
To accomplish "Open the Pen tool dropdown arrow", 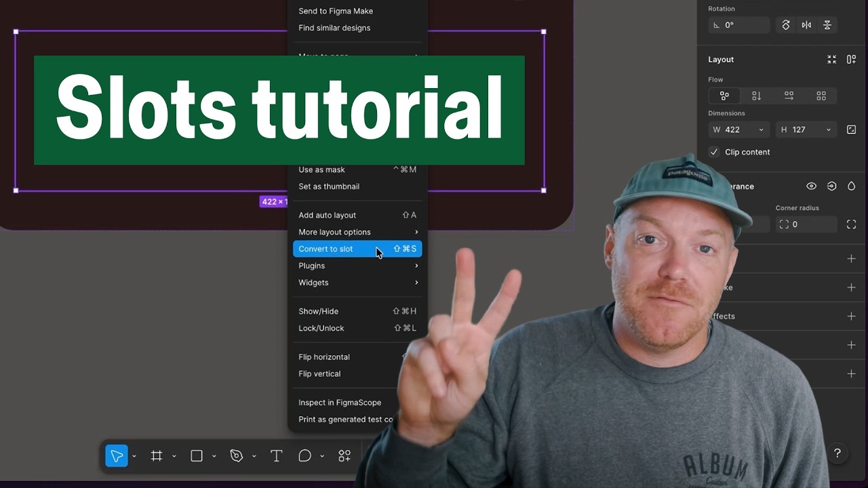I will pyautogui.click(x=254, y=456).
